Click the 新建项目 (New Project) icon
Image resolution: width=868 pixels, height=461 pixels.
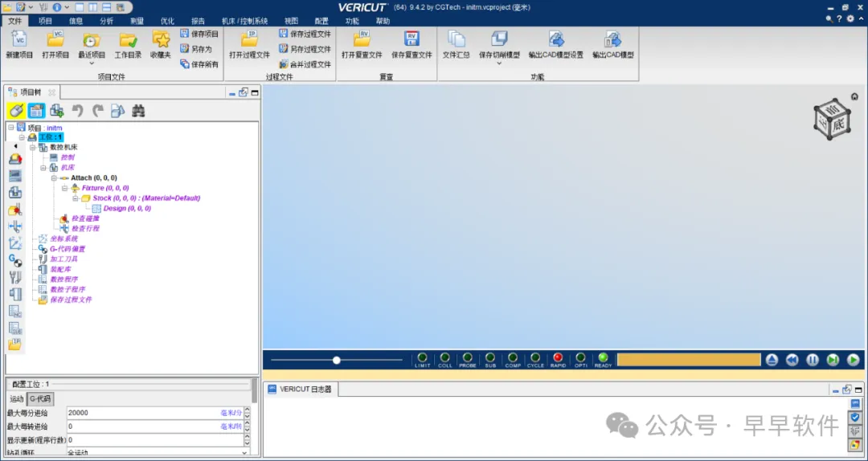point(19,39)
